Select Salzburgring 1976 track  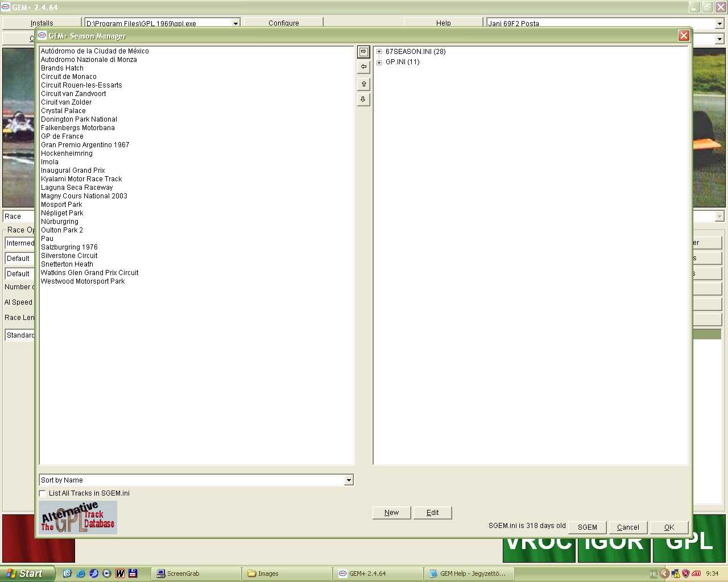69,247
